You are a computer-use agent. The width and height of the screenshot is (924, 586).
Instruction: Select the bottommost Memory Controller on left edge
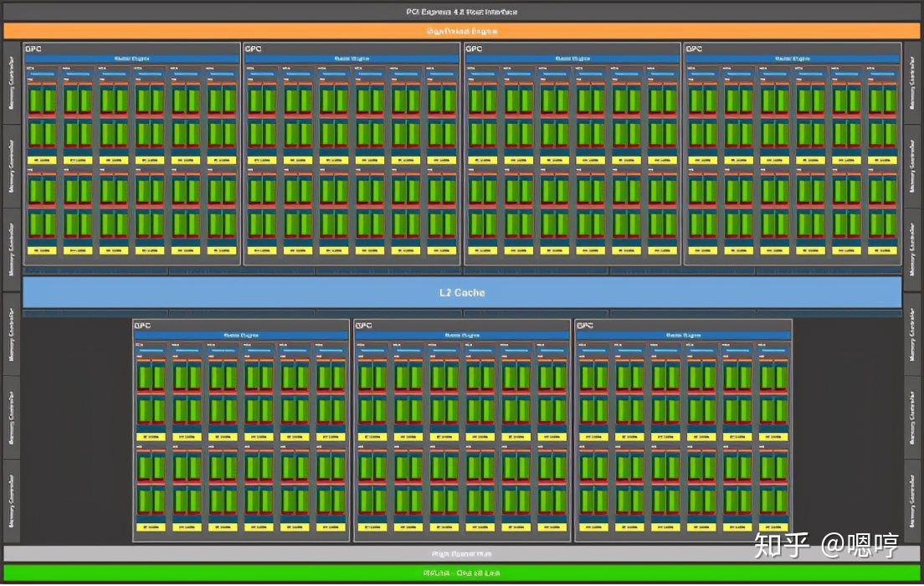point(11,501)
